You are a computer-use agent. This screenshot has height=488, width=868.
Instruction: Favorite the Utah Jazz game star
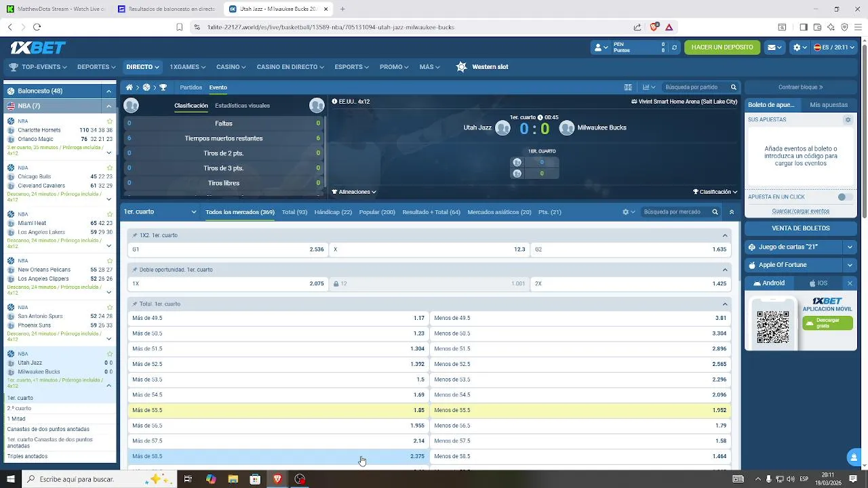[110, 354]
